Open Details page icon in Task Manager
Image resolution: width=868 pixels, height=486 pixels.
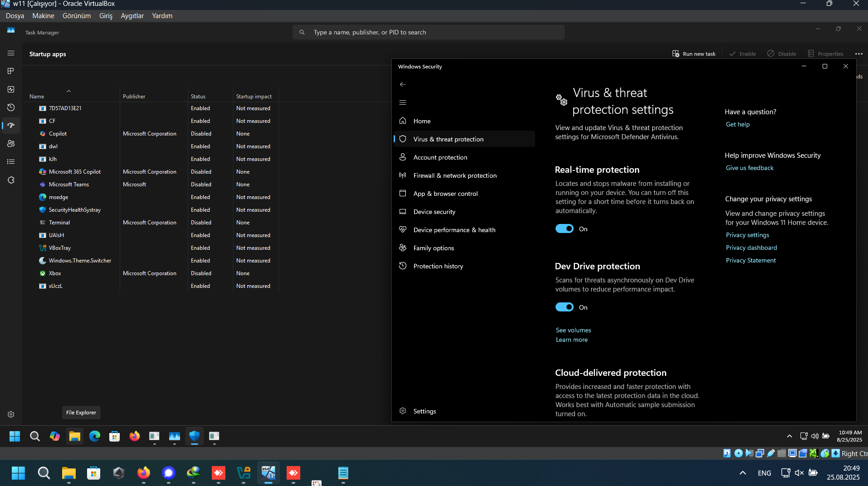click(11, 162)
